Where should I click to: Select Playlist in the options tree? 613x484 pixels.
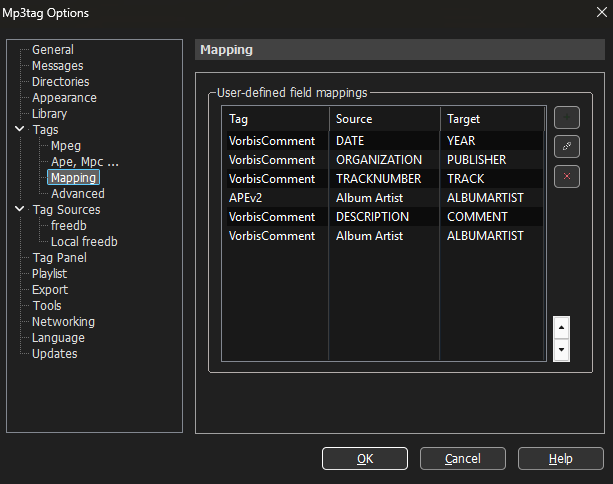tap(49, 274)
